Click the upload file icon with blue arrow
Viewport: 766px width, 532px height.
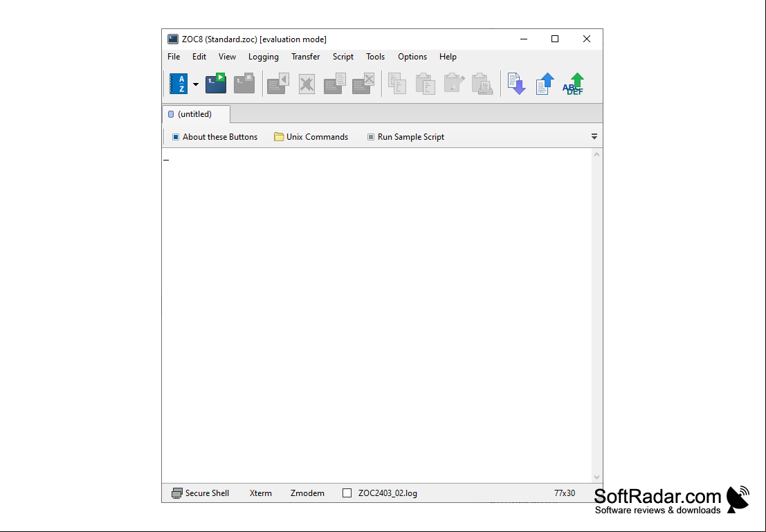pyautogui.click(x=545, y=84)
